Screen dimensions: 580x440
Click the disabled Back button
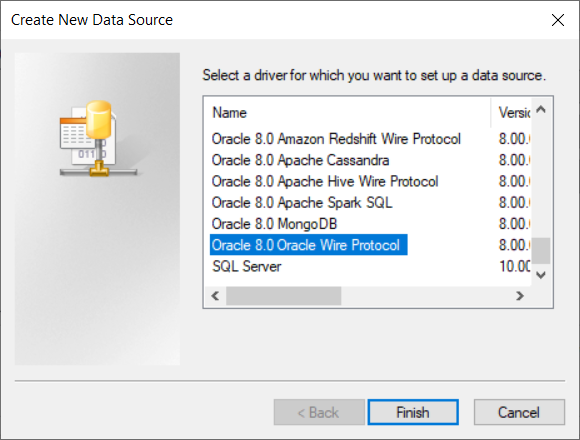319,412
